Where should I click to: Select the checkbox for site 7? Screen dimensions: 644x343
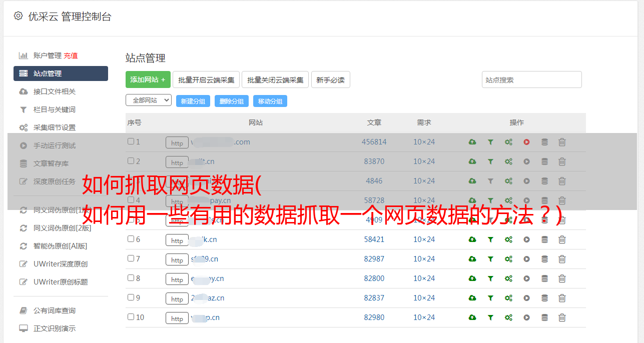[131, 258]
